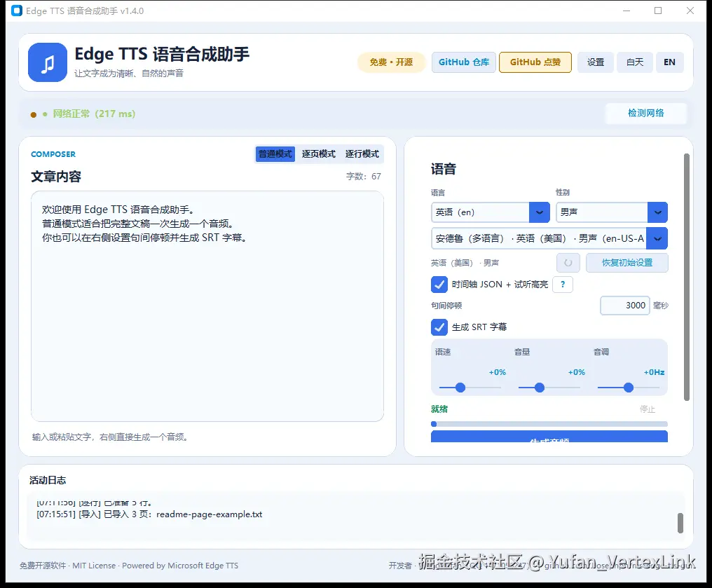
Task: Click the 字数: 67 counter
Action: pos(363,177)
